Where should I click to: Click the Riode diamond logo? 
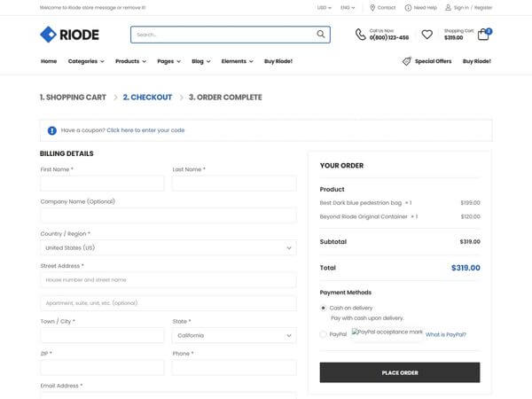click(48, 35)
